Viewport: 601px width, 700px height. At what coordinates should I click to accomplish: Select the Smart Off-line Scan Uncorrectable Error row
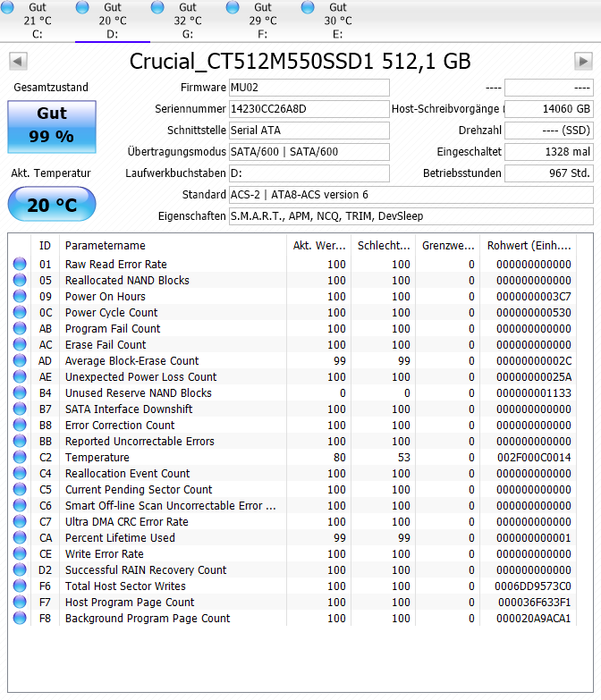point(292,505)
